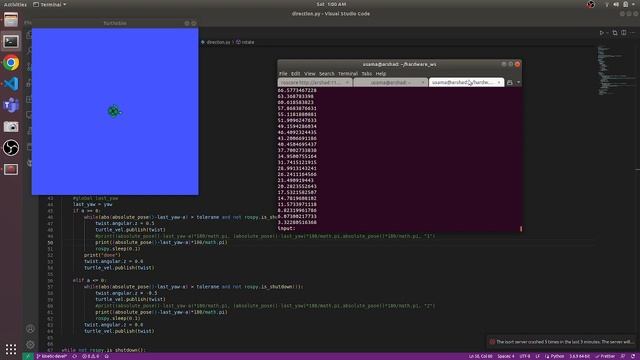The image size is (640, 360).
Task: Close the roscore terminal tab
Action: 347,82
